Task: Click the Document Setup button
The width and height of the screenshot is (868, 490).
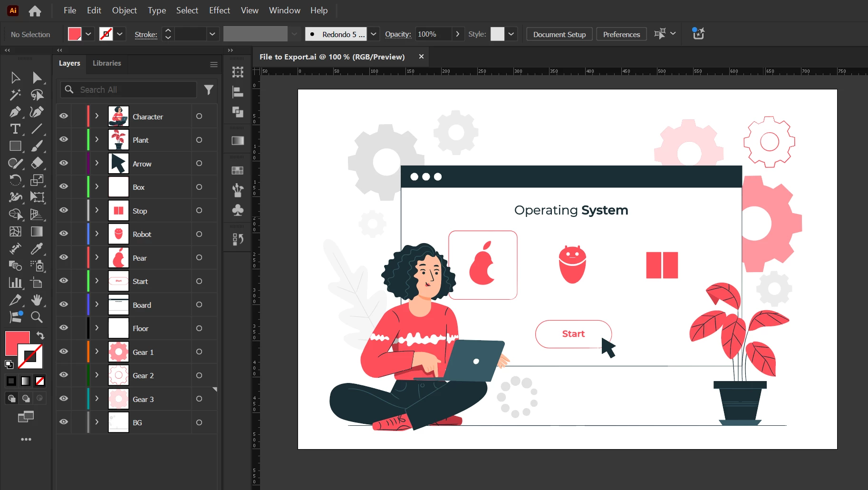Action: 559,34
